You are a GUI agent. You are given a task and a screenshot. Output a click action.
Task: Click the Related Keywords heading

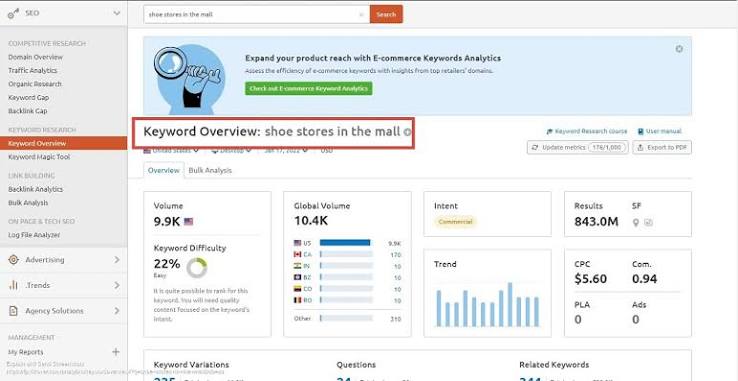554,365
